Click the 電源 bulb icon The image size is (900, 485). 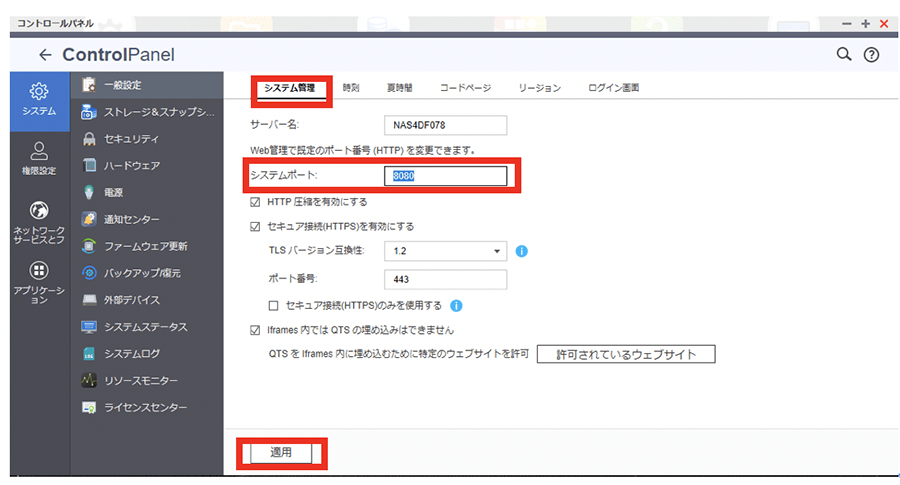point(88,192)
